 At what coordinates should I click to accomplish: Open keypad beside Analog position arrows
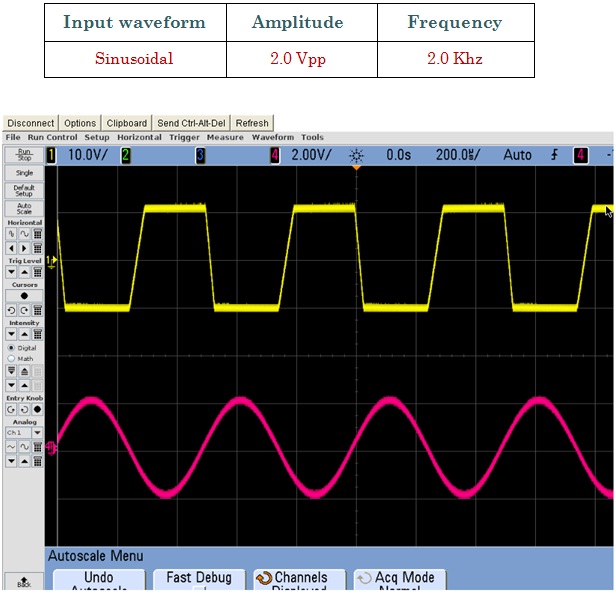(37, 461)
